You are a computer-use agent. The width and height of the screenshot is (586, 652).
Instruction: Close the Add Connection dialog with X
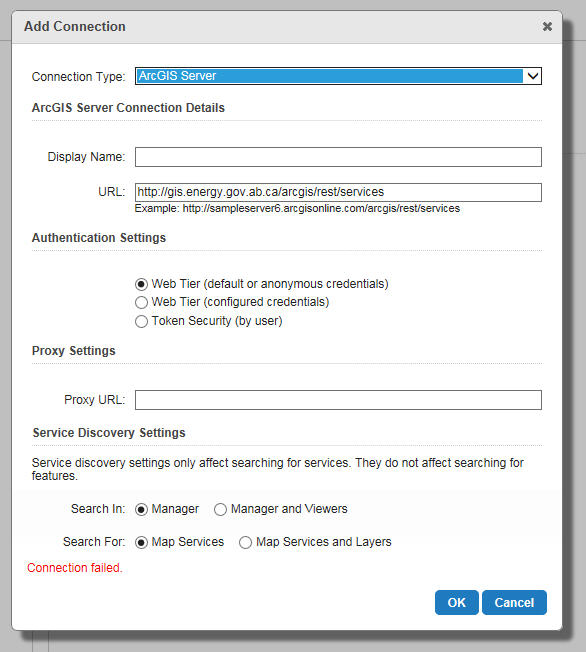(x=547, y=27)
